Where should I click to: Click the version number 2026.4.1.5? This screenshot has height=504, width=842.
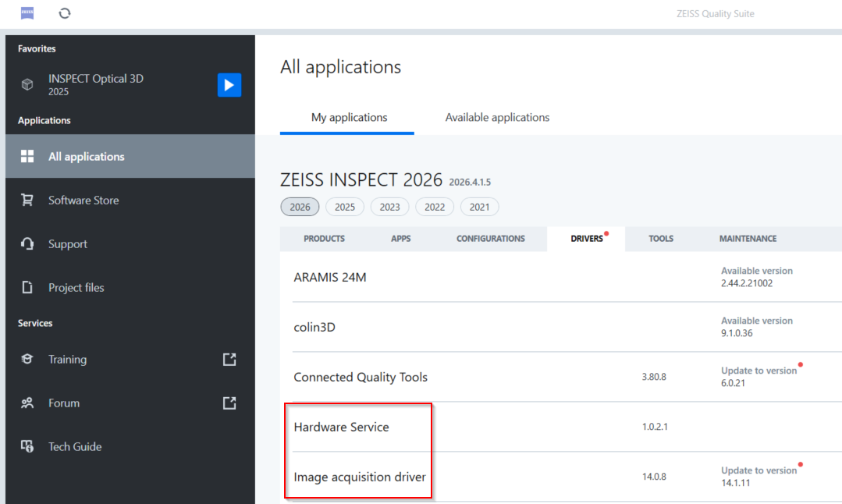pos(470,182)
